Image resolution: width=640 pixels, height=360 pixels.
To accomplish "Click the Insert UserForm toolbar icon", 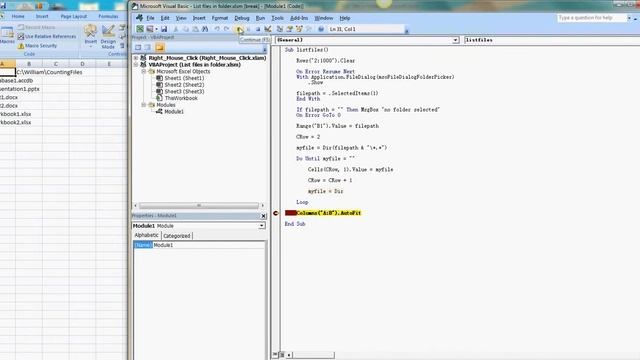I will 150,29.
